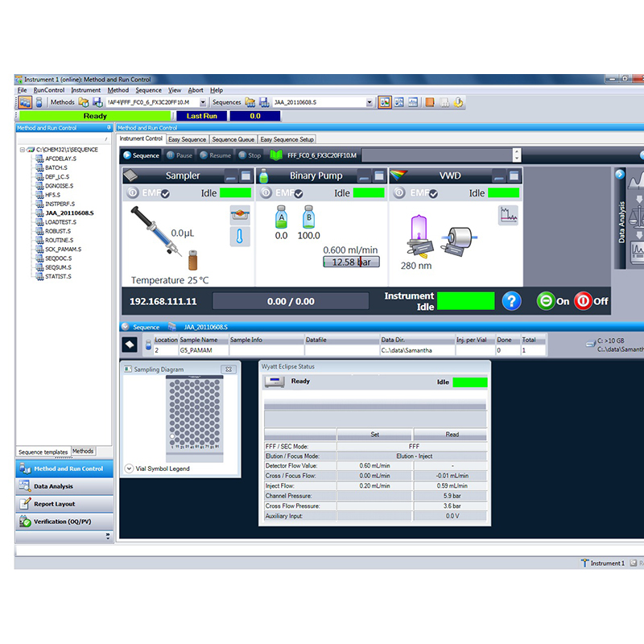Click the brown vial icon in Sampler

pos(193,260)
